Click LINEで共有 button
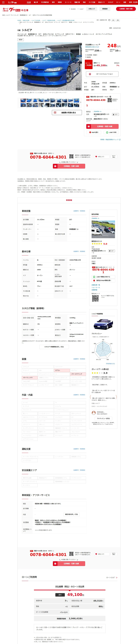This screenshot has height=644, width=138. tap(111, 132)
